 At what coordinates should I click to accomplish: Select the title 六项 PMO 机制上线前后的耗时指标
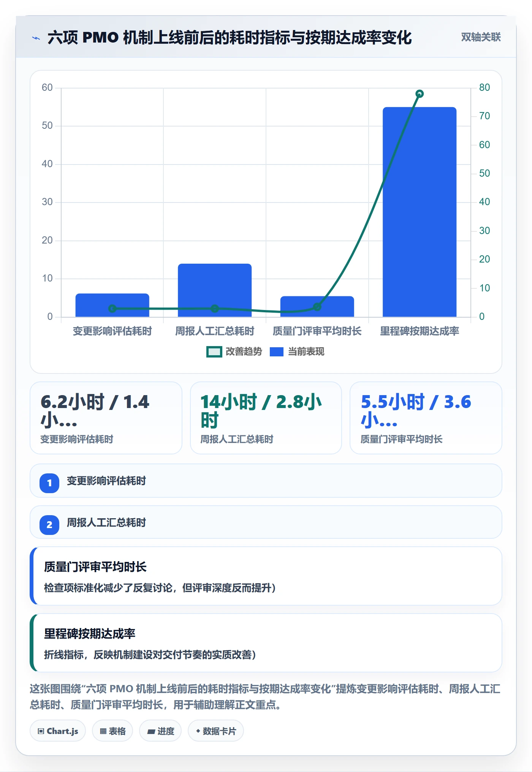(230, 38)
